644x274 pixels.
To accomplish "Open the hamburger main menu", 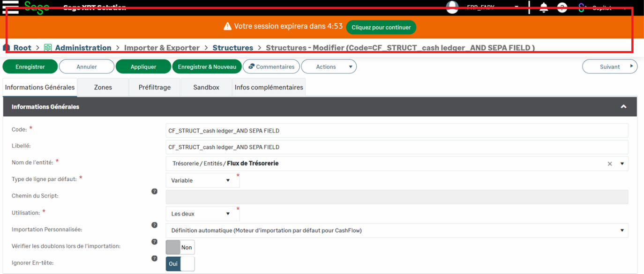I will pos(10,7).
